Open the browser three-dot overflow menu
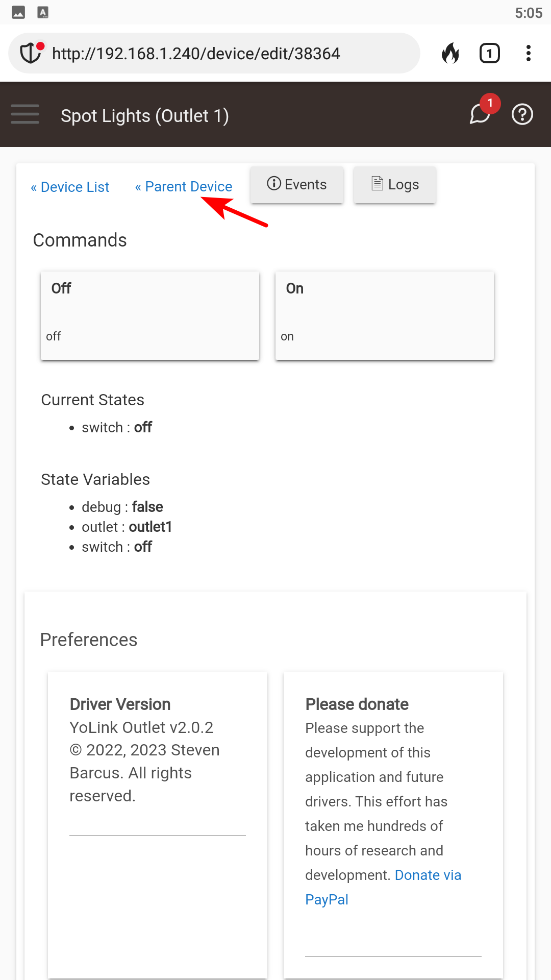The width and height of the screenshot is (551, 980). pos(529,53)
